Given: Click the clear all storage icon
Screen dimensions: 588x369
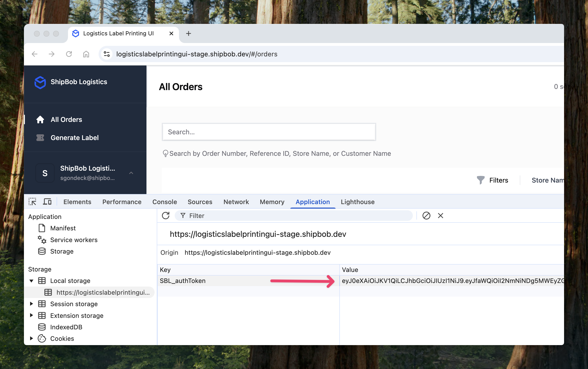Looking at the screenshot, I should [x=426, y=216].
